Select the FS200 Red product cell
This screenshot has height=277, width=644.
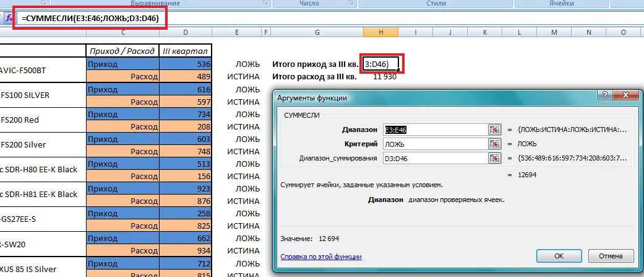point(43,120)
